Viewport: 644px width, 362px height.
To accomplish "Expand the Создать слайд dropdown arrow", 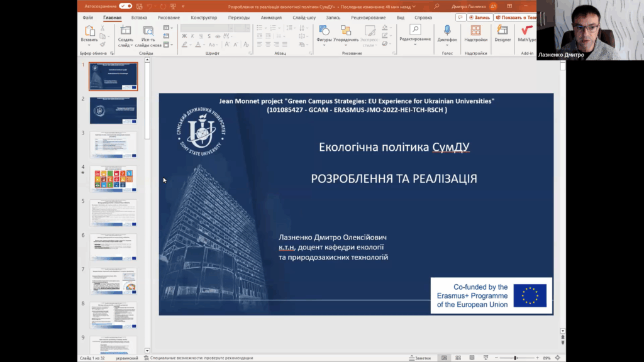I will click(x=131, y=45).
